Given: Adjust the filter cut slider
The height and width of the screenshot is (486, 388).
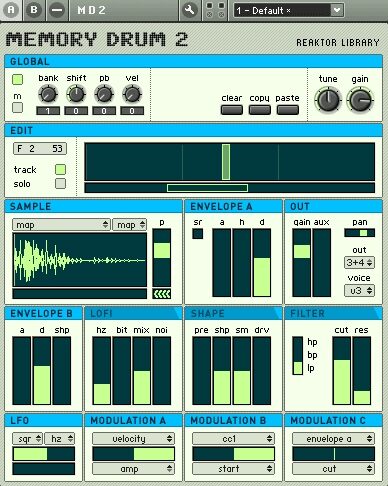Looking at the screenshot, I should coord(342,370).
